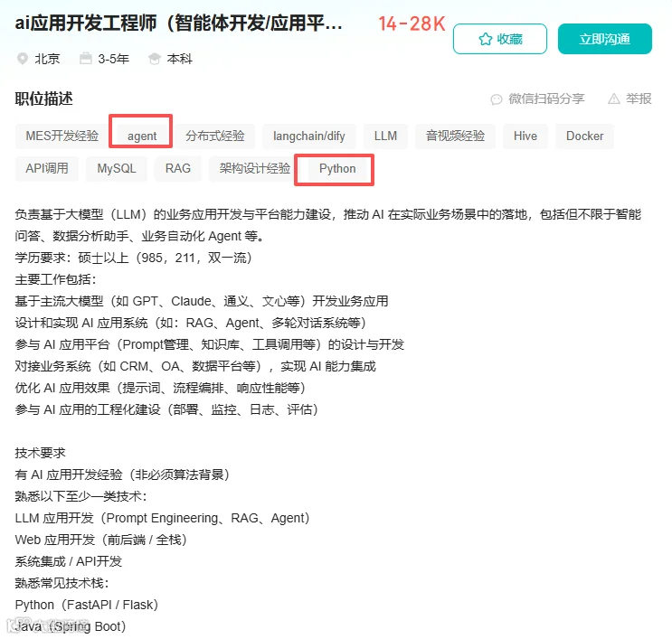Click the 北京 location text
The width and height of the screenshot is (672, 639).
[x=47, y=59]
